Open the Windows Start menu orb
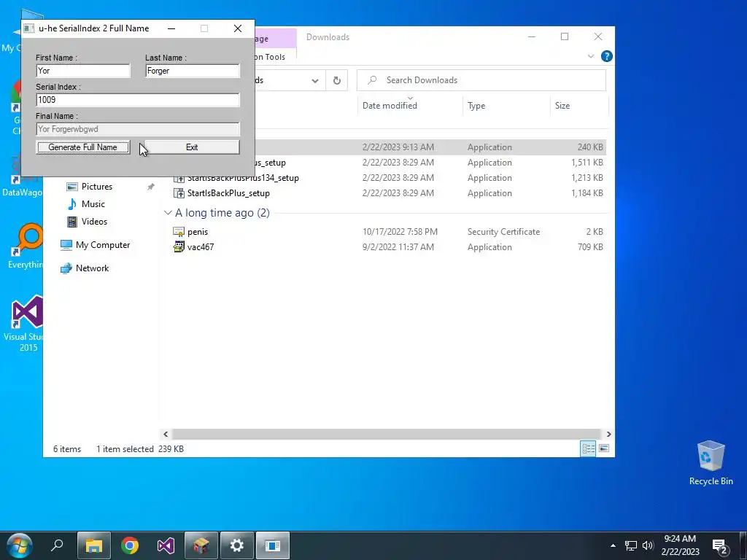The width and height of the screenshot is (747, 560). coord(20,545)
